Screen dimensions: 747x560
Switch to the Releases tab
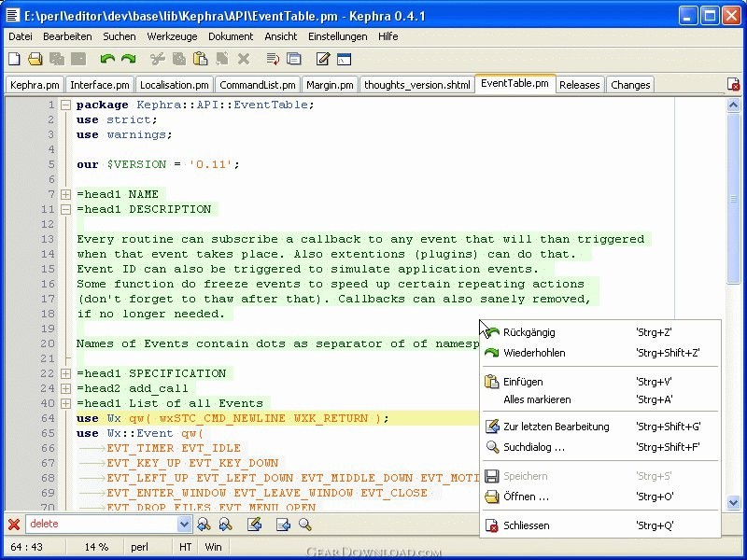coord(579,85)
